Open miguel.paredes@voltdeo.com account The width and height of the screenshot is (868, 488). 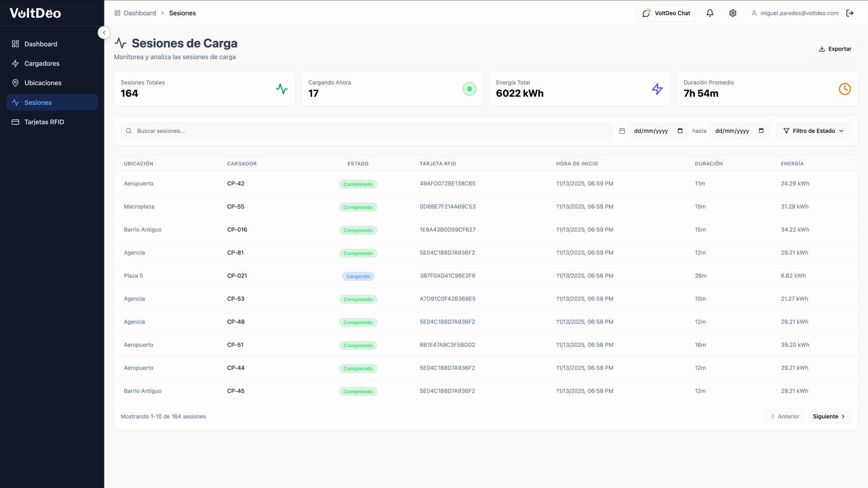pyautogui.click(x=799, y=13)
